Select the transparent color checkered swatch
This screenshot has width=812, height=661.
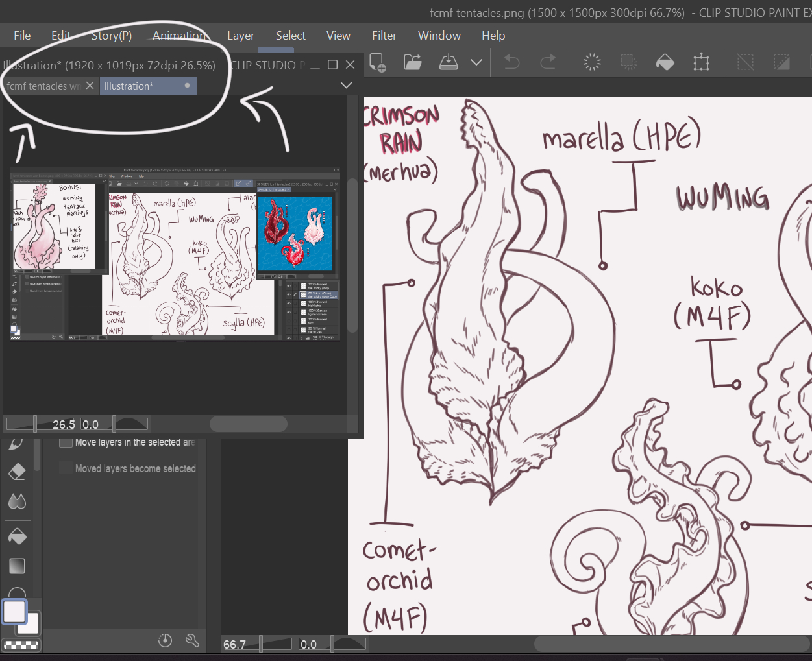[20, 645]
